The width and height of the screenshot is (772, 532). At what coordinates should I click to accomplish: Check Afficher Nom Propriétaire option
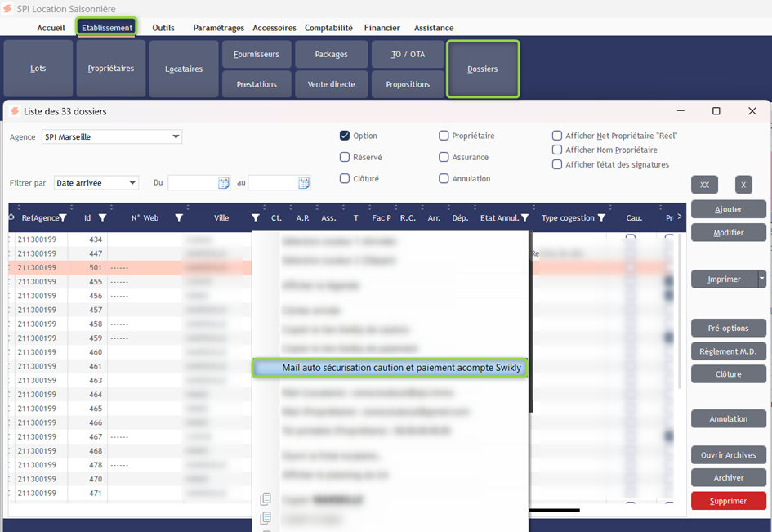click(x=557, y=150)
